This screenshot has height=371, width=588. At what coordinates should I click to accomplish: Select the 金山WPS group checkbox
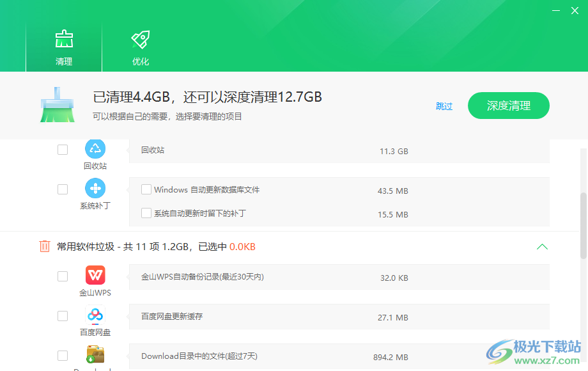click(x=63, y=276)
